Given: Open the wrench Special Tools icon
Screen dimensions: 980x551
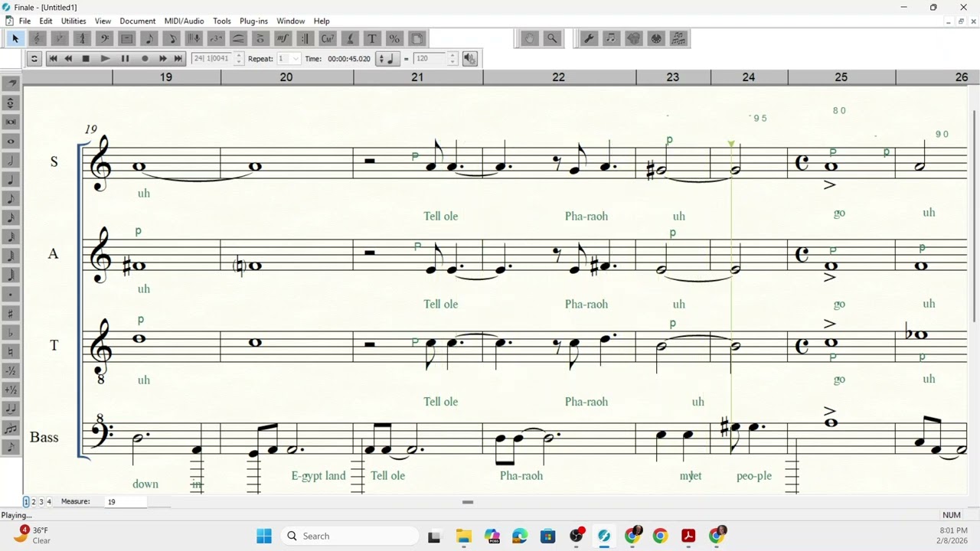Looking at the screenshot, I should (589, 38).
